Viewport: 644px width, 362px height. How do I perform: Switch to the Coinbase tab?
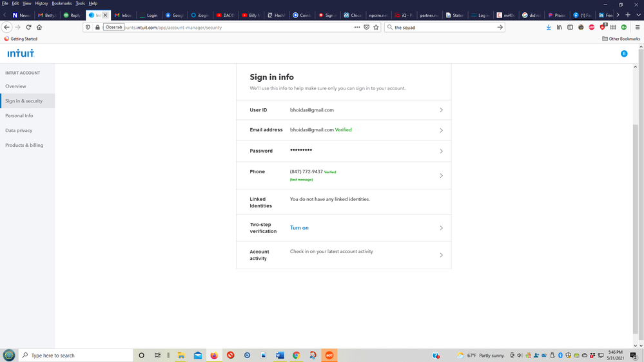(x=301, y=15)
